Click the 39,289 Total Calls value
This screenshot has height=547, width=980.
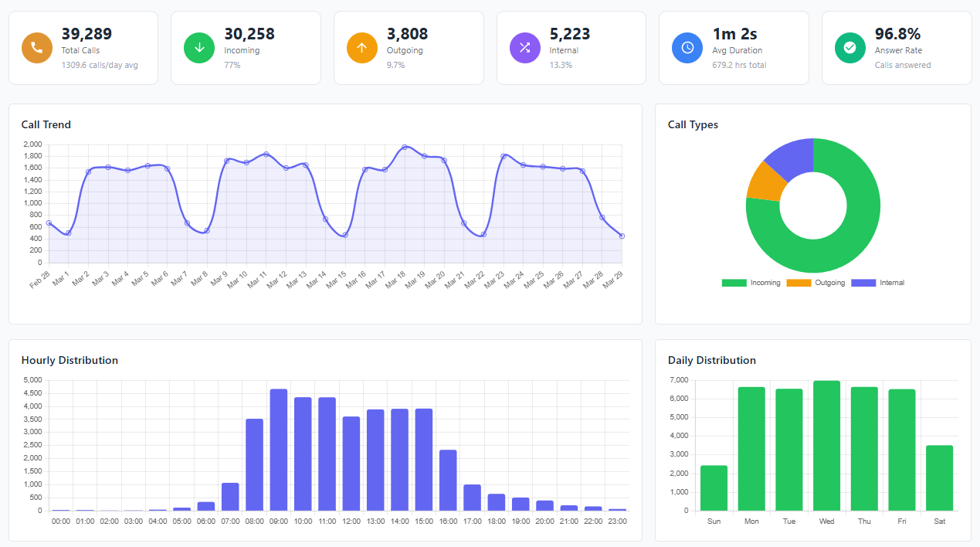[x=86, y=34]
